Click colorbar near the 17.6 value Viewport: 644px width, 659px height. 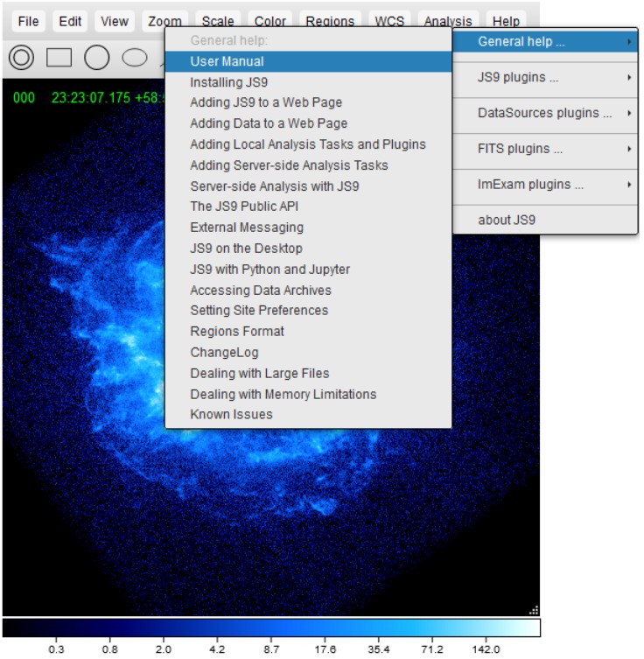click(325, 628)
